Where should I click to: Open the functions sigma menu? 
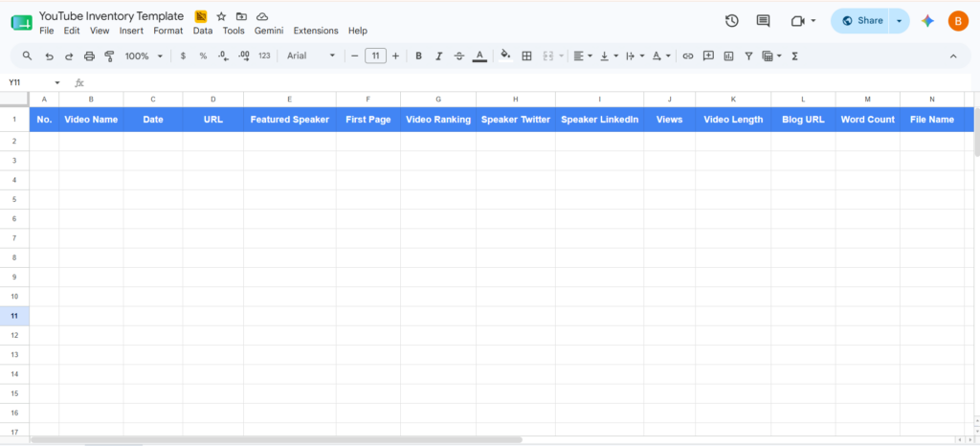click(x=795, y=56)
